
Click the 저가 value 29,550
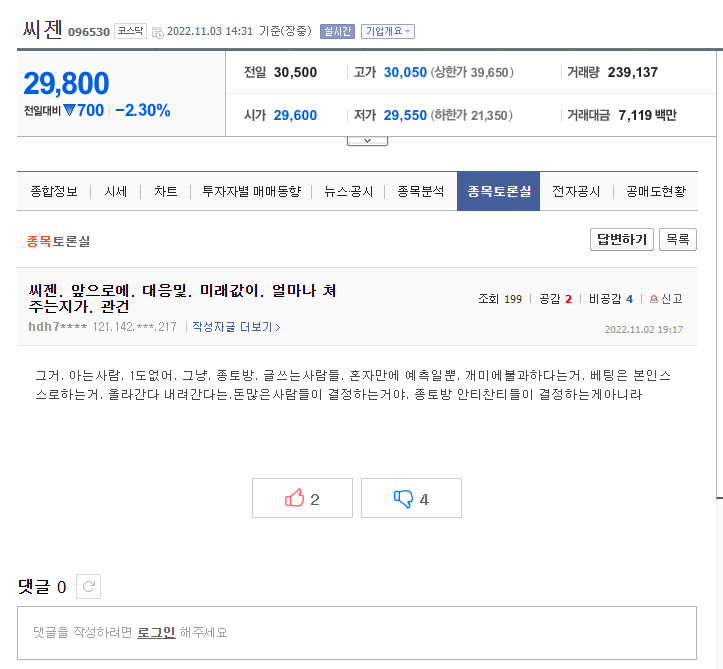click(x=405, y=115)
